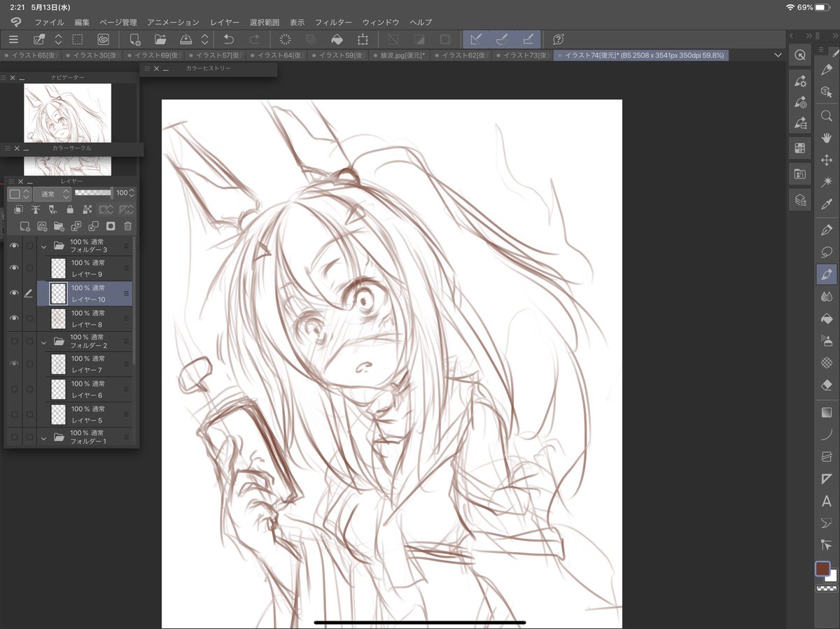The width and height of the screenshot is (840, 629).
Task: Open レイヤー menu in menu bar
Action: (x=224, y=22)
